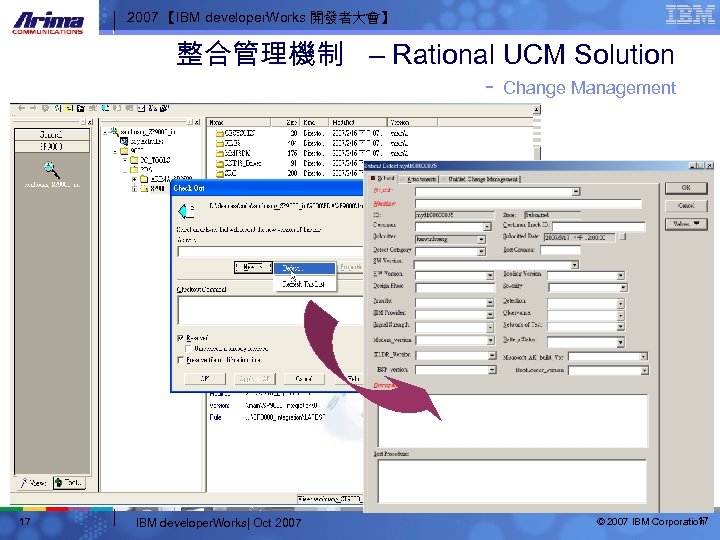Screen dimensions: 720x540
Task: Close the folder tree pane with its x icon
Action: click(197, 122)
